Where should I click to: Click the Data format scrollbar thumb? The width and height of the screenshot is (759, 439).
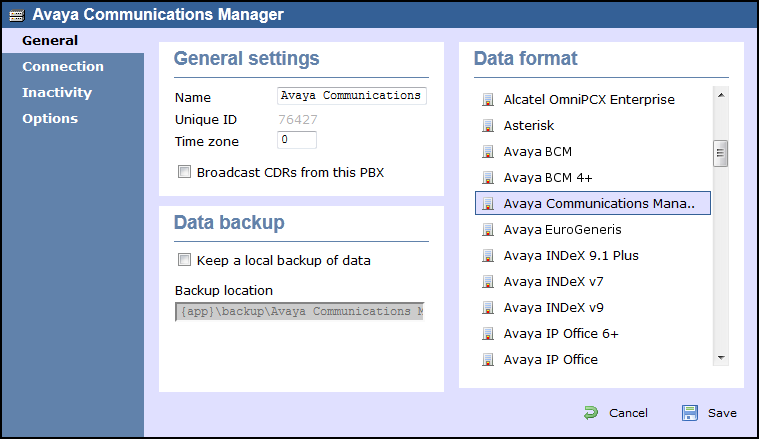pyautogui.click(x=721, y=153)
